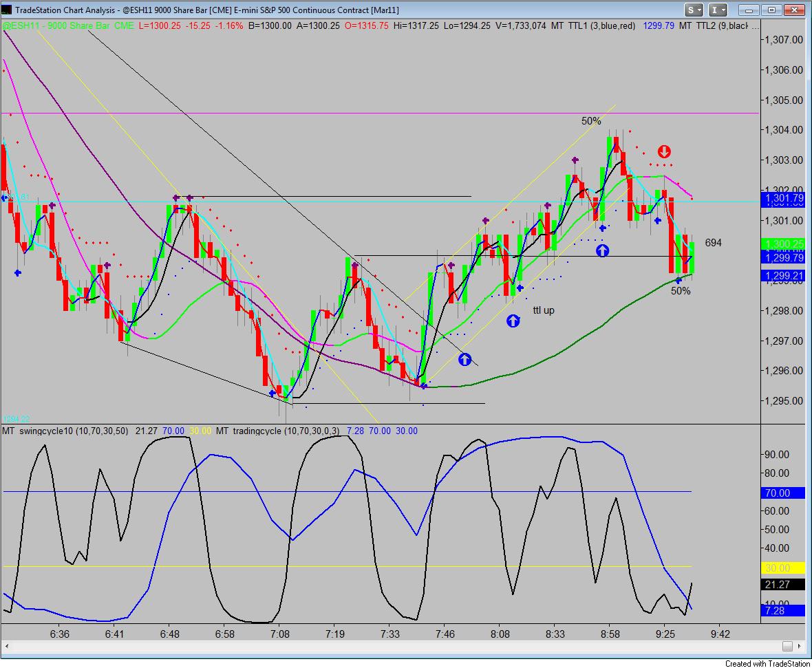Click the B=1300.00 bid value
The height and width of the screenshot is (668, 812).
(270, 25)
